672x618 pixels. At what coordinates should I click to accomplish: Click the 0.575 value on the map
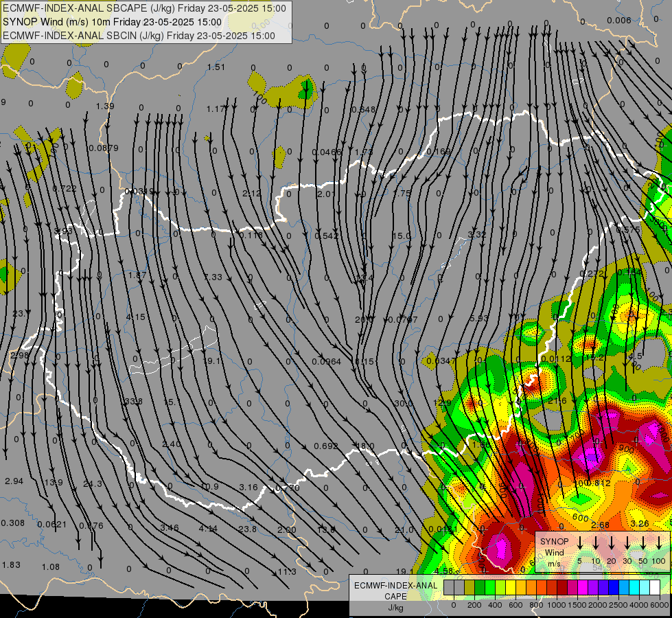628,229
